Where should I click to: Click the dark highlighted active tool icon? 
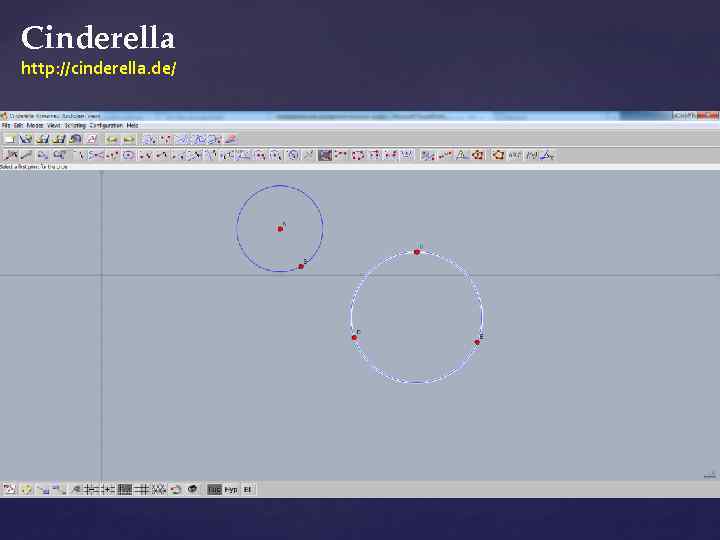(x=325, y=155)
